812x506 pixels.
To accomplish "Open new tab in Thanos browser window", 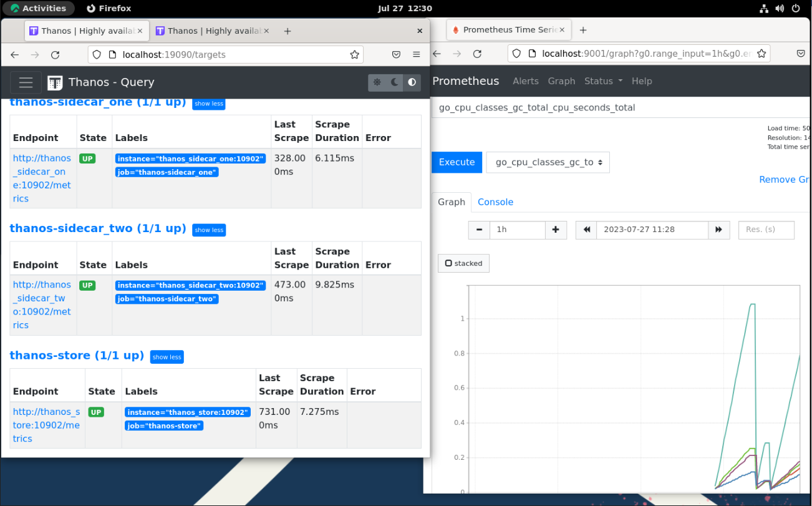I will pyautogui.click(x=288, y=31).
